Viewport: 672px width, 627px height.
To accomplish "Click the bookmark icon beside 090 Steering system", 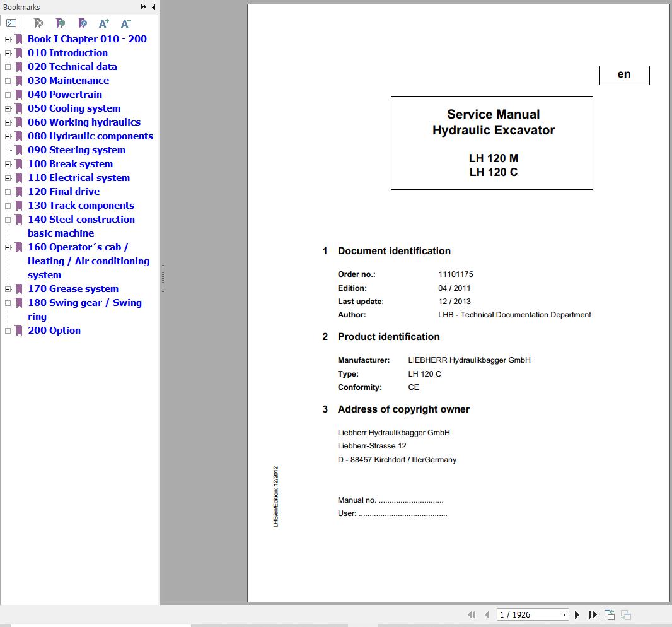I will [19, 150].
